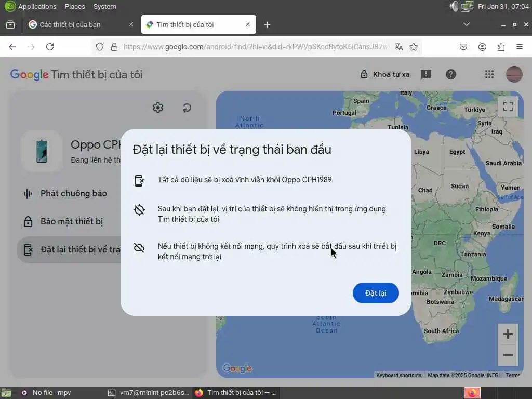Open the Pocket save icon
This screenshot has height=399, width=532.
coord(463,47)
